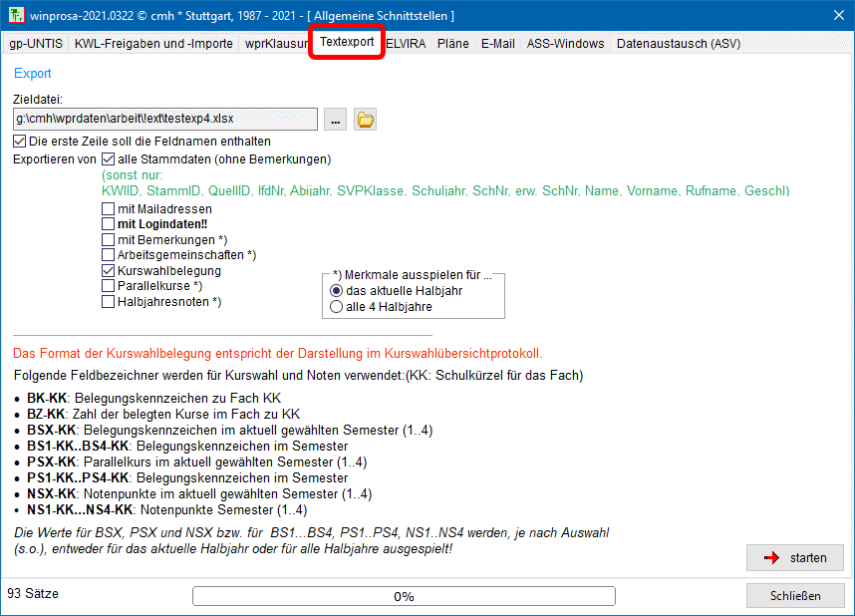The width and height of the screenshot is (855, 616).
Task: Switch to the gp-UNTIS tab
Action: [35, 44]
